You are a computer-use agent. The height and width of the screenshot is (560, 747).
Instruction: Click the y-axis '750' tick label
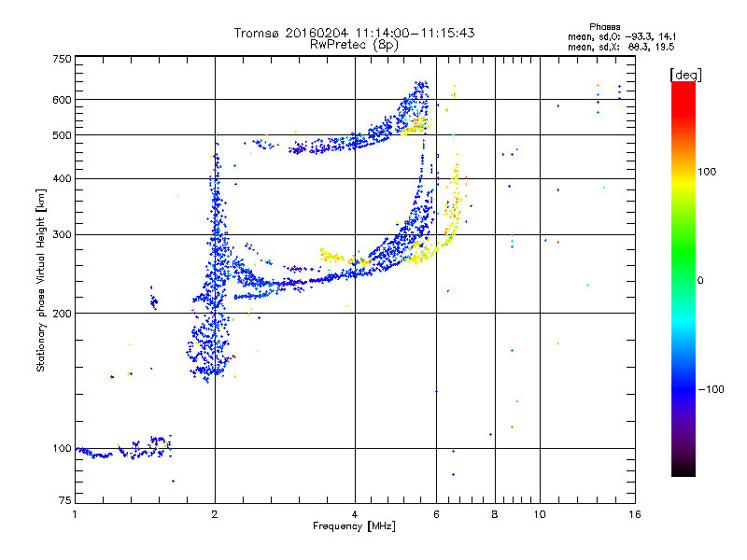click(62, 59)
